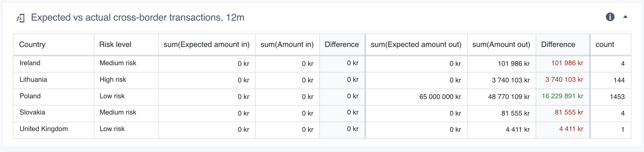Image resolution: width=644 pixels, height=152 pixels.
Task: Collapse the panel with the up arrow
Action: pyautogui.click(x=625, y=17)
